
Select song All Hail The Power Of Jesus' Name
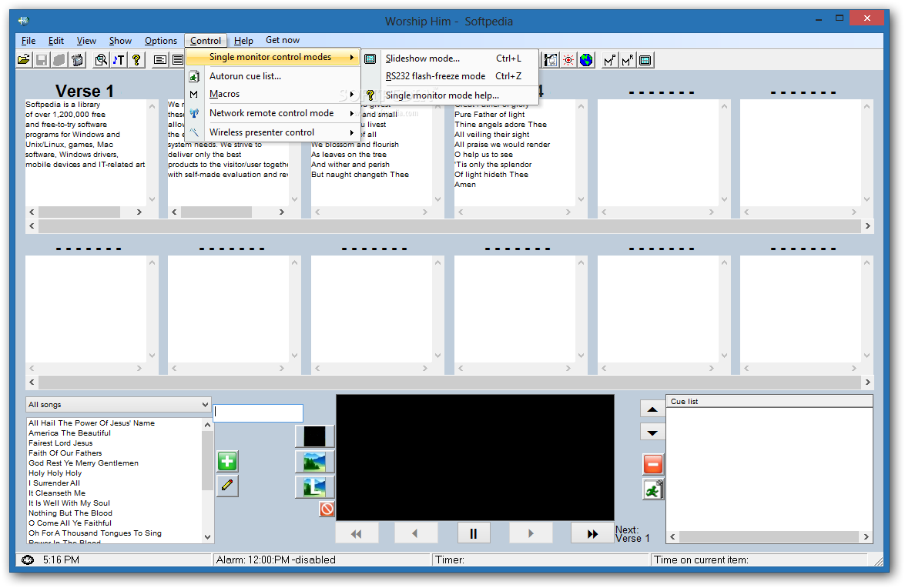91,423
